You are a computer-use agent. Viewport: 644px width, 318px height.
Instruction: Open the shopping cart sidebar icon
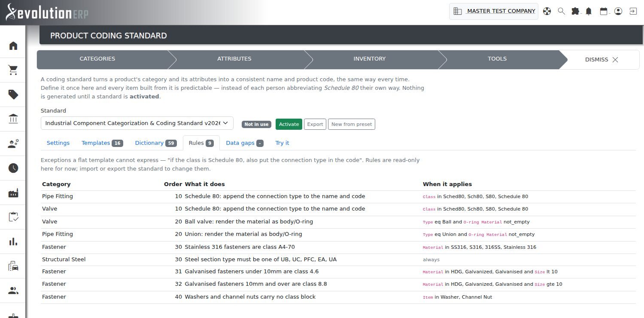pyautogui.click(x=13, y=70)
